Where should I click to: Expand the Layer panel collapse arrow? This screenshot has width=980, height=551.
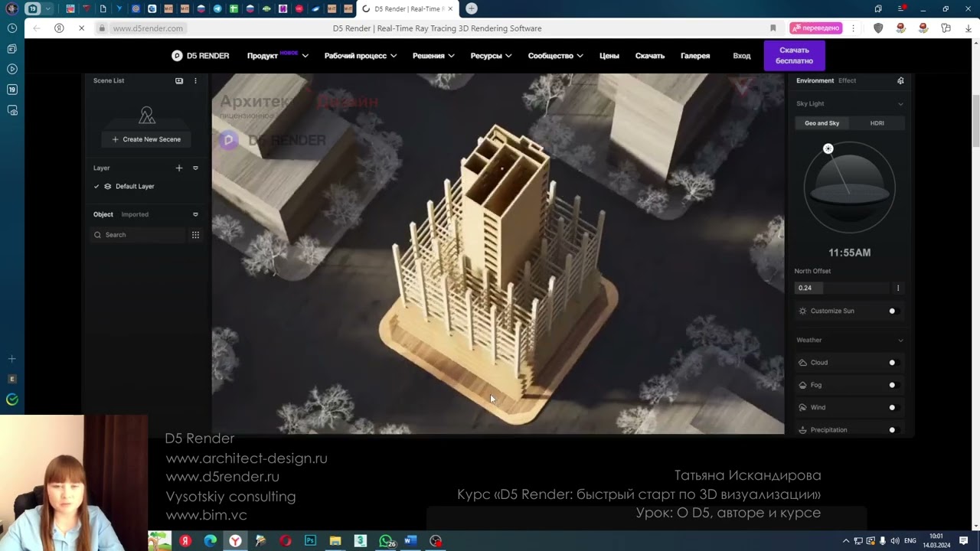[195, 168]
